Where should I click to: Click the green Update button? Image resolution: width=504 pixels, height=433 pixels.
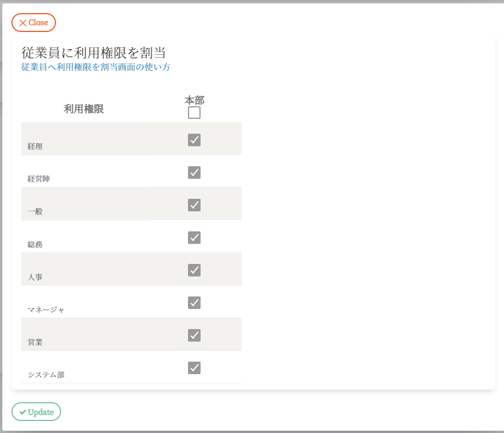click(x=36, y=412)
